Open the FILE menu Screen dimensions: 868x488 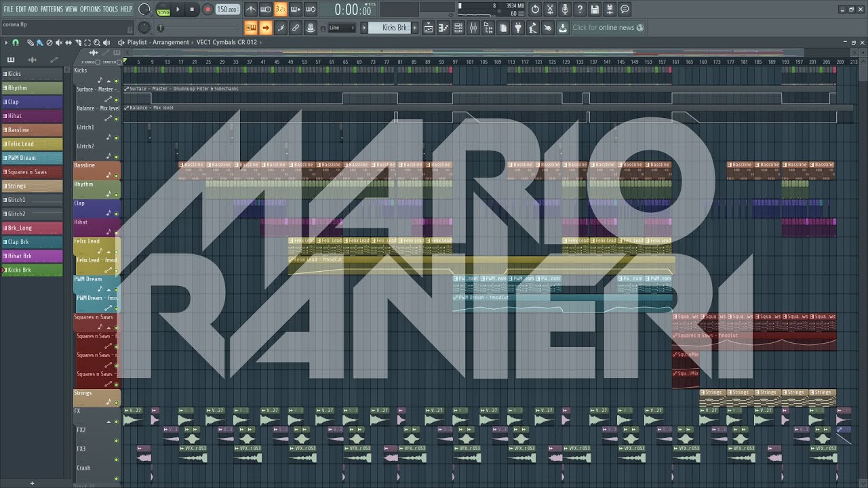(x=8, y=9)
